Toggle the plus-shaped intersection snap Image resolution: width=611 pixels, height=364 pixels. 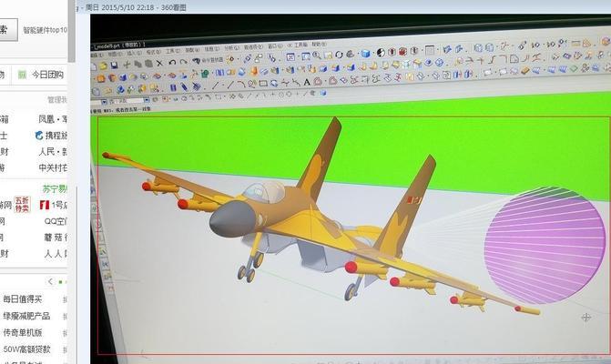coord(273,95)
